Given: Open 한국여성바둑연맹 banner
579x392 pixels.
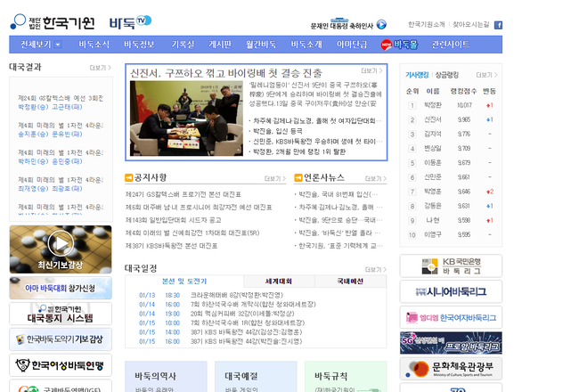Looking at the screenshot, I should [61, 365].
